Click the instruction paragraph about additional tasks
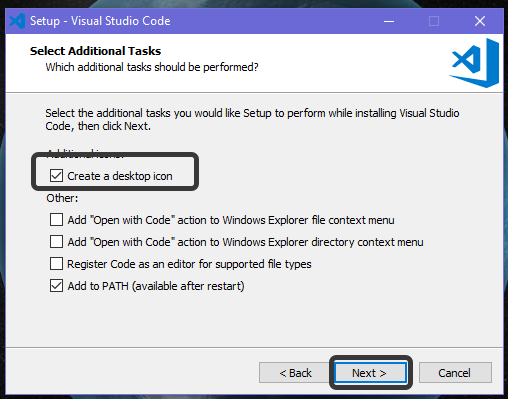 click(252, 120)
